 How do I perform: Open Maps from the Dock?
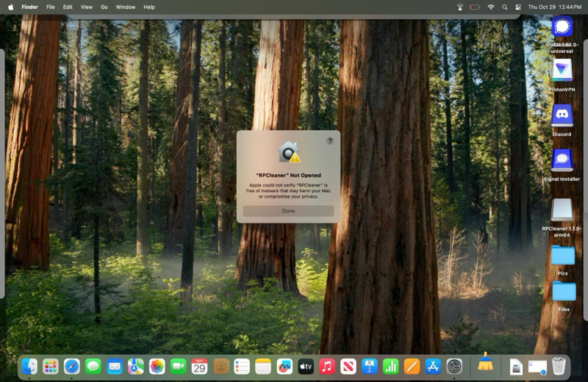click(136, 367)
